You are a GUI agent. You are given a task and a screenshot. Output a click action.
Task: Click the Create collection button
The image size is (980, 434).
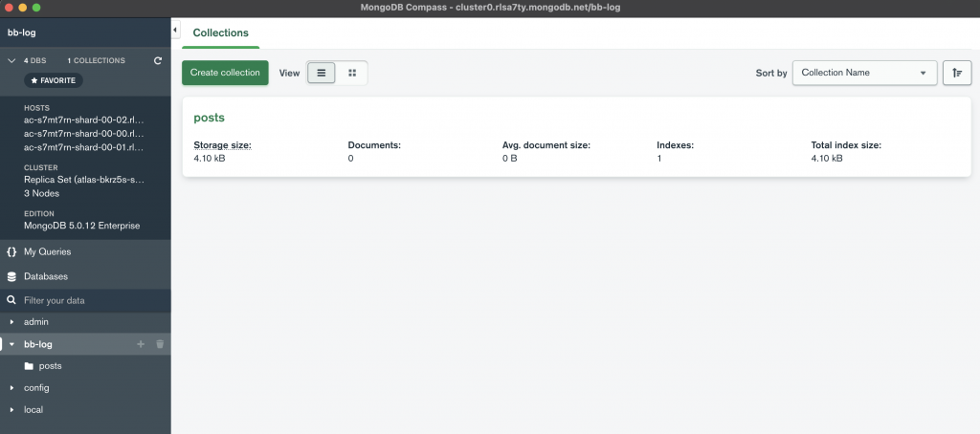pos(225,73)
